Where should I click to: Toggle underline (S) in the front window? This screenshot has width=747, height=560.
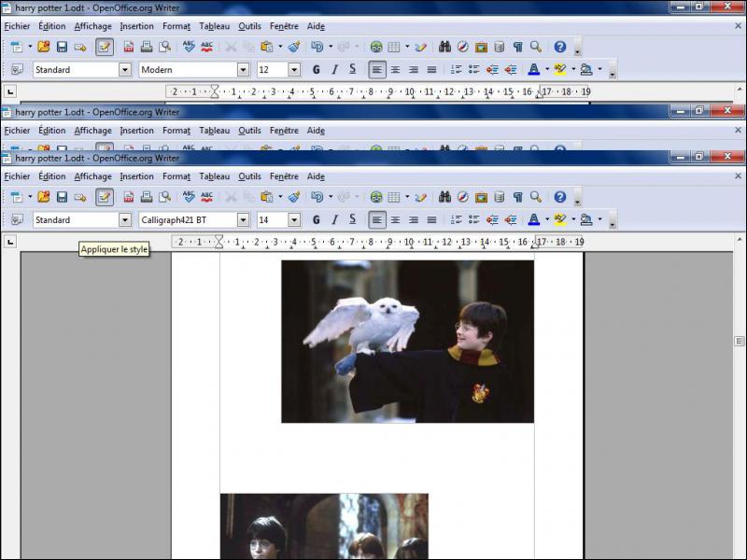pyautogui.click(x=353, y=219)
